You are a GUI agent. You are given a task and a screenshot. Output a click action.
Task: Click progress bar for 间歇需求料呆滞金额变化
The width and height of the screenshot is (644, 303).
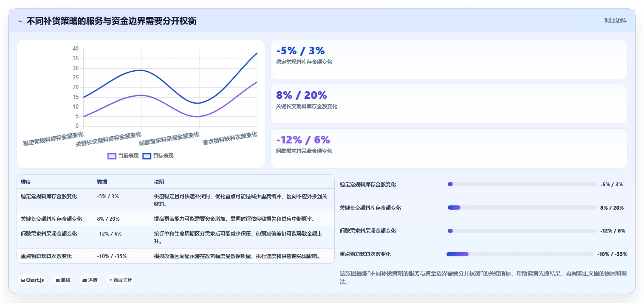pyautogui.click(x=522, y=230)
